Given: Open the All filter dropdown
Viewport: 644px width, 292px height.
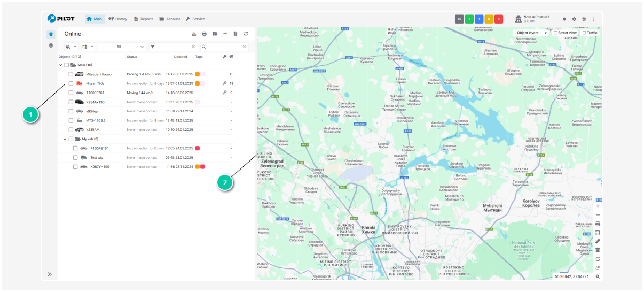Looking at the screenshot, I should [122, 47].
